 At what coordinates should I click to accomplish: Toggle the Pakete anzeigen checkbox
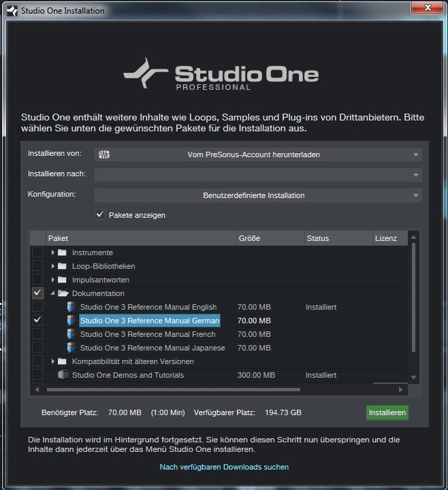100,214
